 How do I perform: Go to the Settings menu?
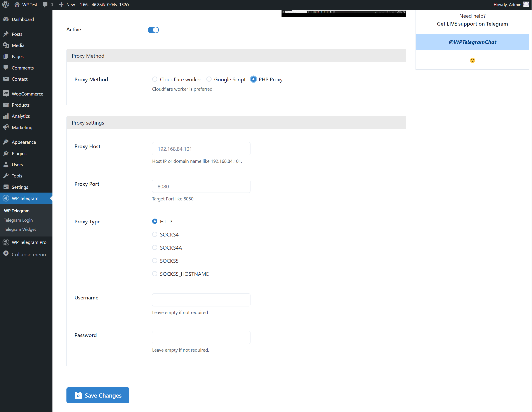coord(20,187)
